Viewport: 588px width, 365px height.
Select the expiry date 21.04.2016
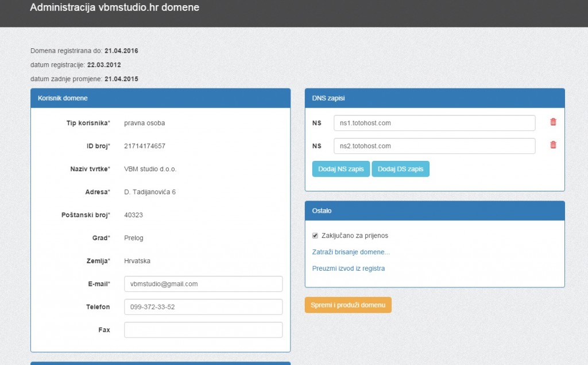pyautogui.click(x=121, y=51)
